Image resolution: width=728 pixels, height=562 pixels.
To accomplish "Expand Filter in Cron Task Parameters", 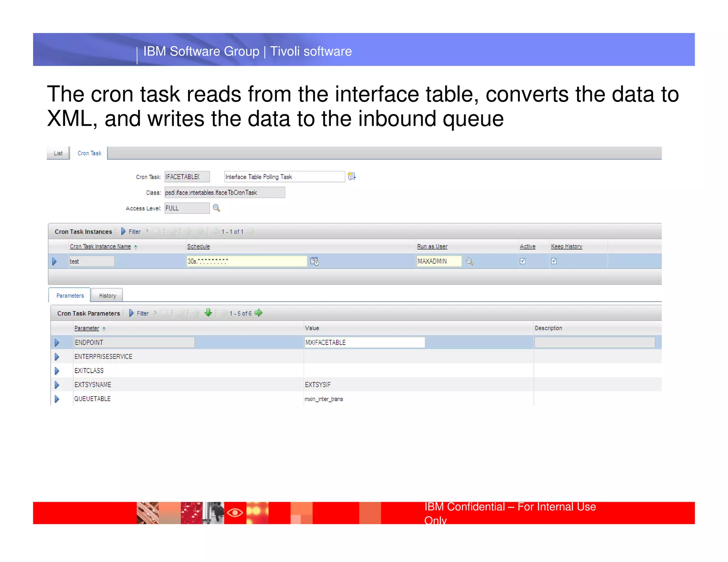I will point(139,313).
